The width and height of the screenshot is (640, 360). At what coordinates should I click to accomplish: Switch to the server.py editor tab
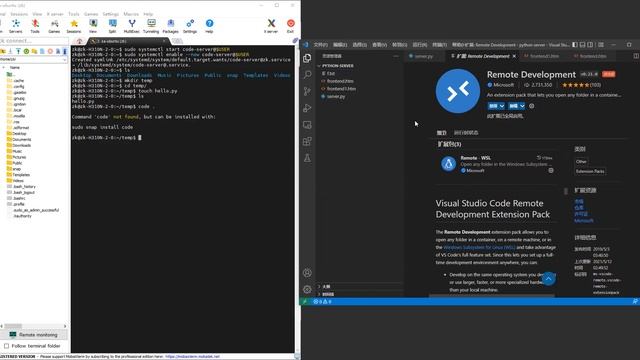(423, 56)
